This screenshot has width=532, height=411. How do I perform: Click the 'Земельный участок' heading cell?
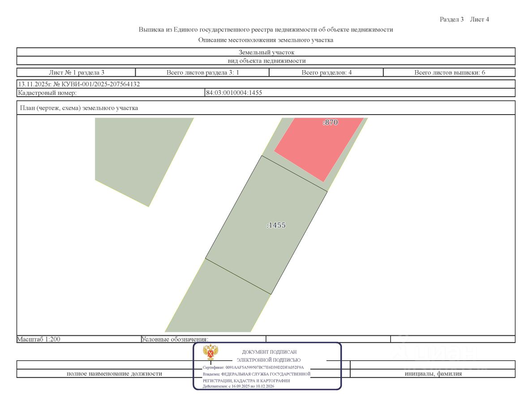(266, 52)
